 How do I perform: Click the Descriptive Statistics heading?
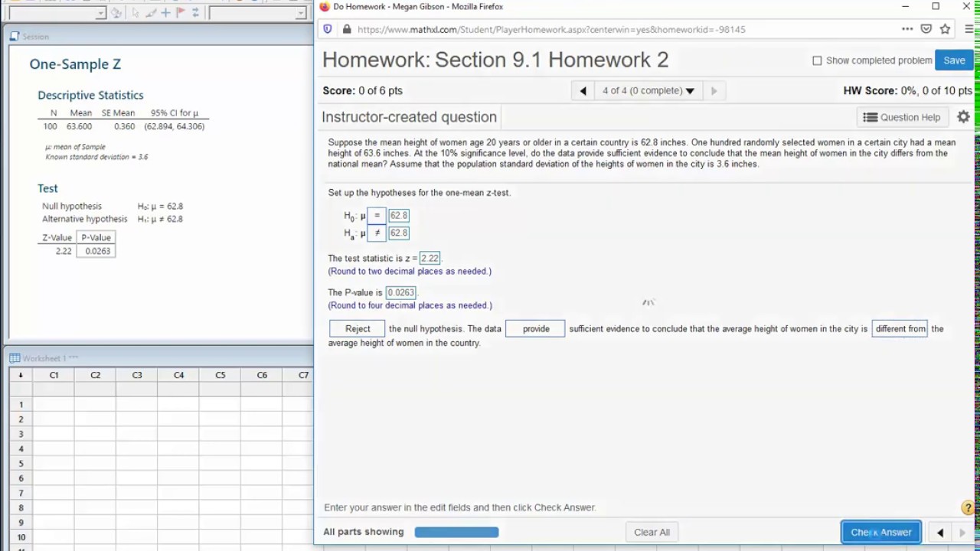(90, 95)
